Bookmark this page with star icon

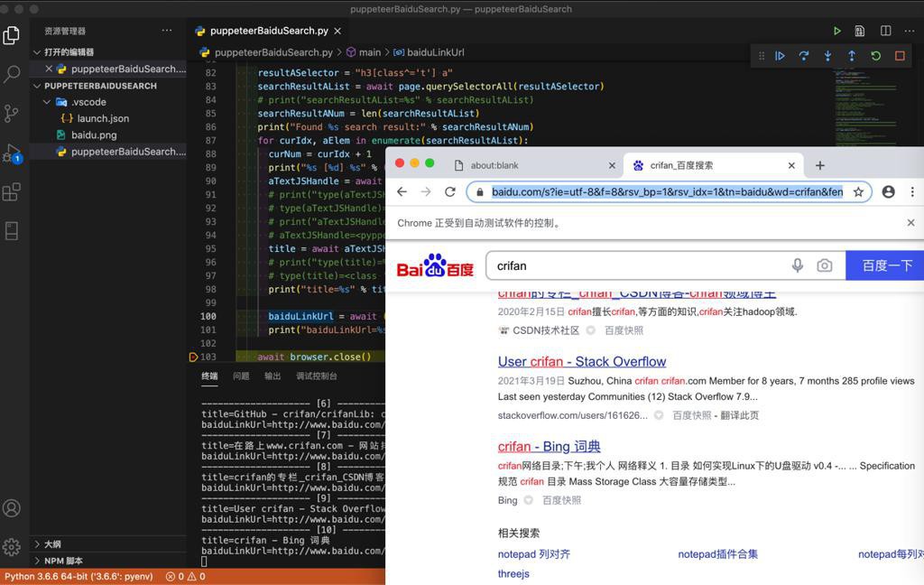859,191
